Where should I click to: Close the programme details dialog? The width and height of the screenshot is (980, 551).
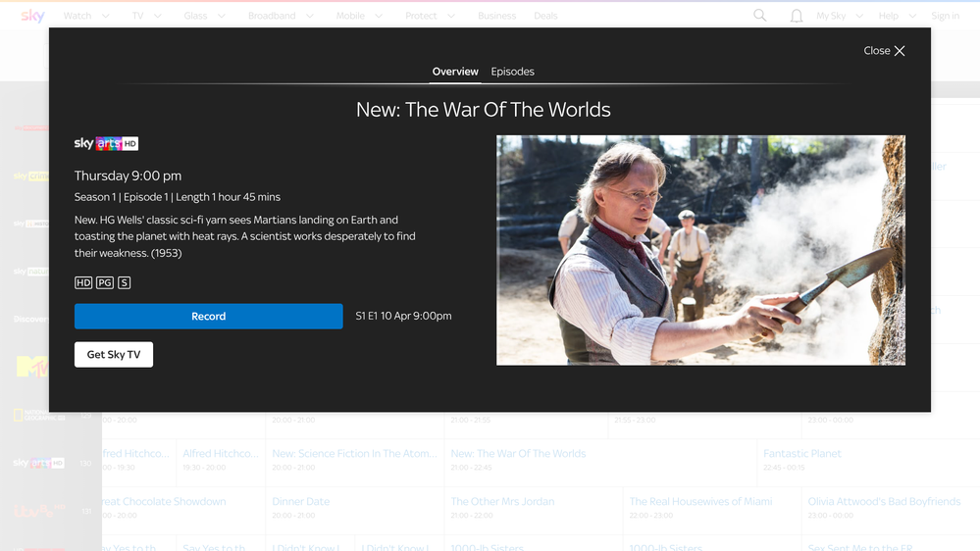(x=884, y=51)
